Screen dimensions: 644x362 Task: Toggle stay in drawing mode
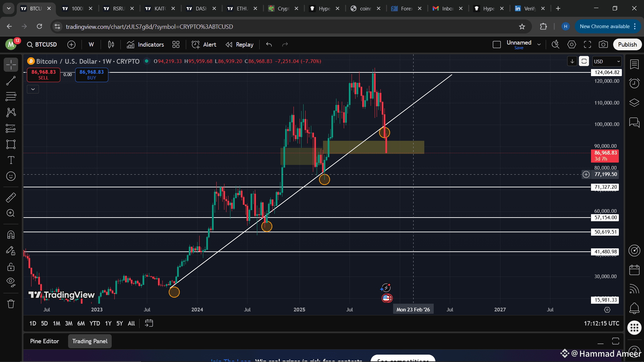11,251
